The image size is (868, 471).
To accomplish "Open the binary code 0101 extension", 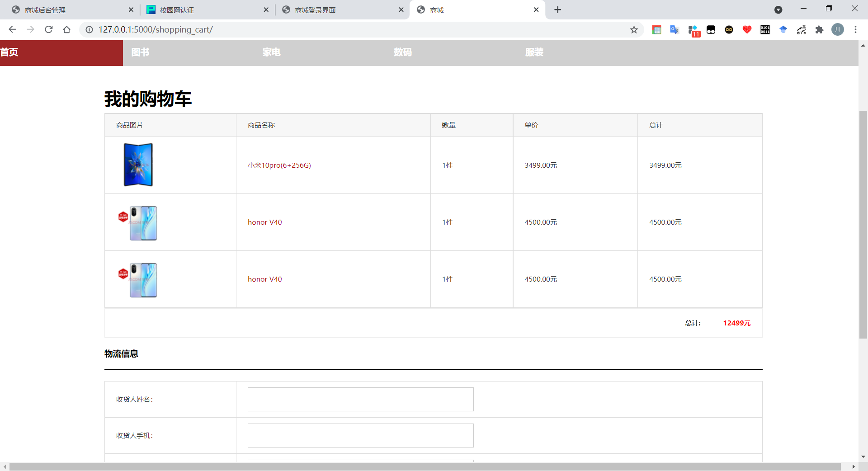I will click(x=765, y=29).
